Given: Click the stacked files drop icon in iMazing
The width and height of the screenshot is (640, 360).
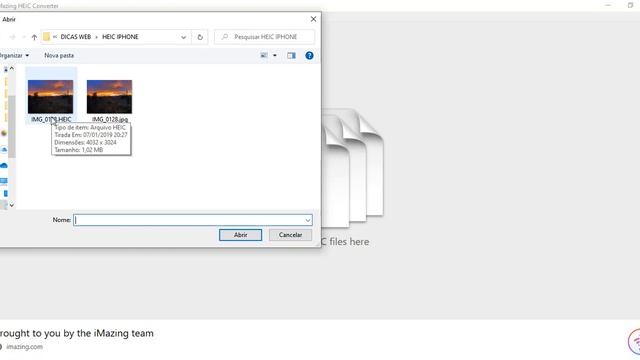Looking at the screenshot, I should point(353,167).
